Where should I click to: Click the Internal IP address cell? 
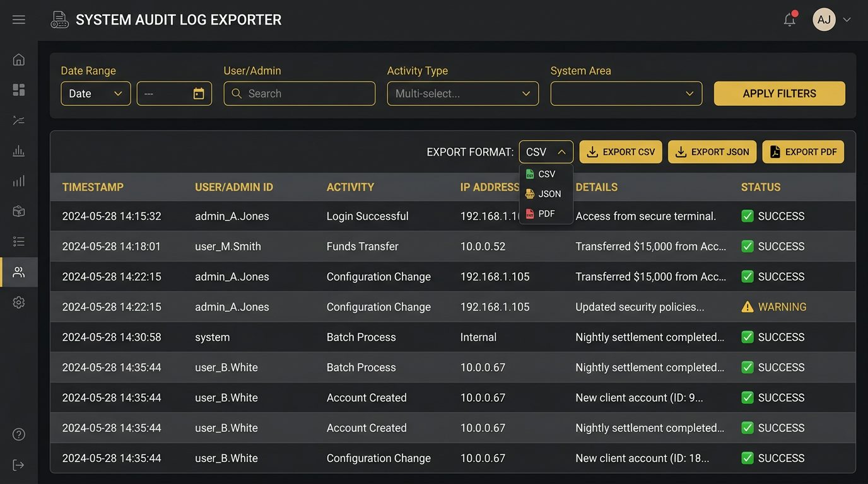(478, 337)
